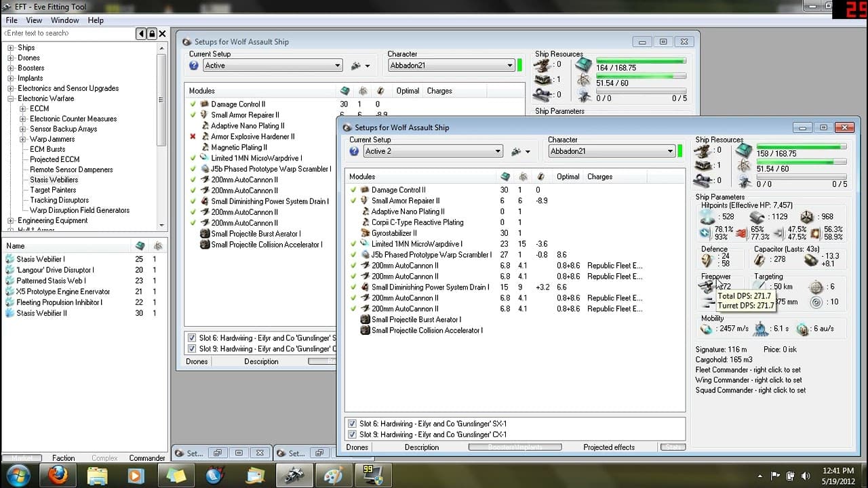The image size is (868, 488).
Task: Open the ship tools menu in back window
Action: point(360,66)
